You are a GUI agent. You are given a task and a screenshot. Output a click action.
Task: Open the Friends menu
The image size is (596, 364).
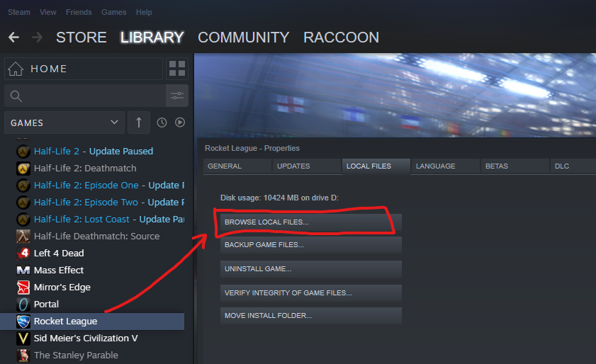point(79,12)
